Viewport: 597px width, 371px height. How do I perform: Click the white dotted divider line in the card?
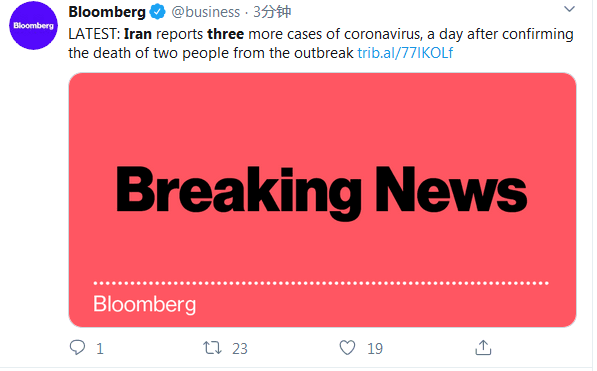tap(321, 283)
